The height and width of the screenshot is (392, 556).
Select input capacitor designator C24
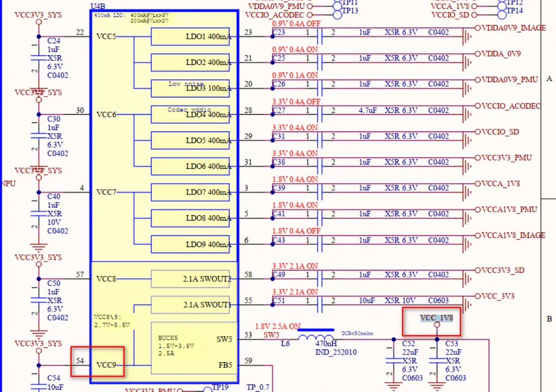(54, 41)
